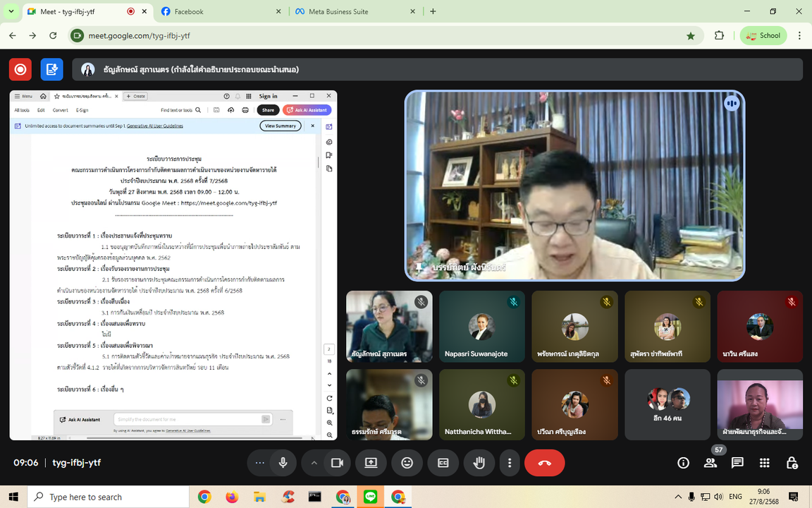Open meeting details info panel

point(683,463)
